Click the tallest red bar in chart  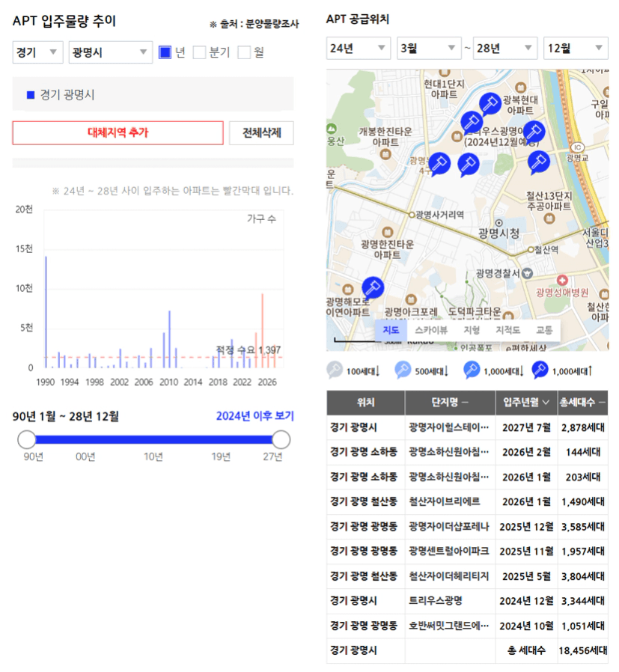pyautogui.click(x=263, y=331)
